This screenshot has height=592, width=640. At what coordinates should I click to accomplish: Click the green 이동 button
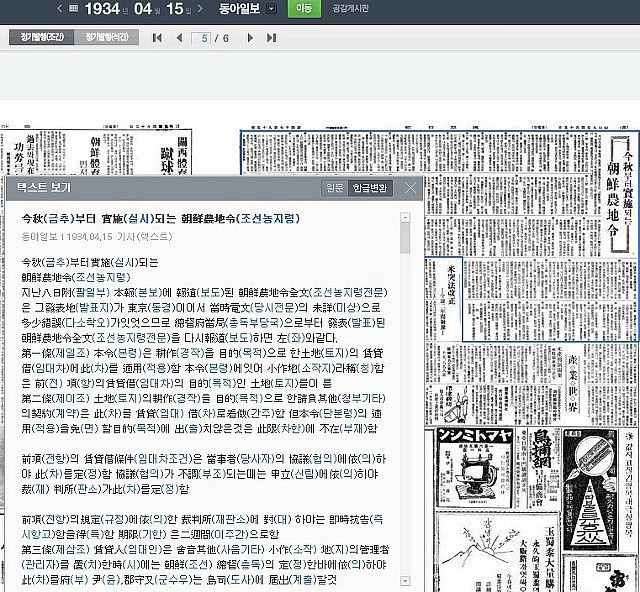pos(304,8)
